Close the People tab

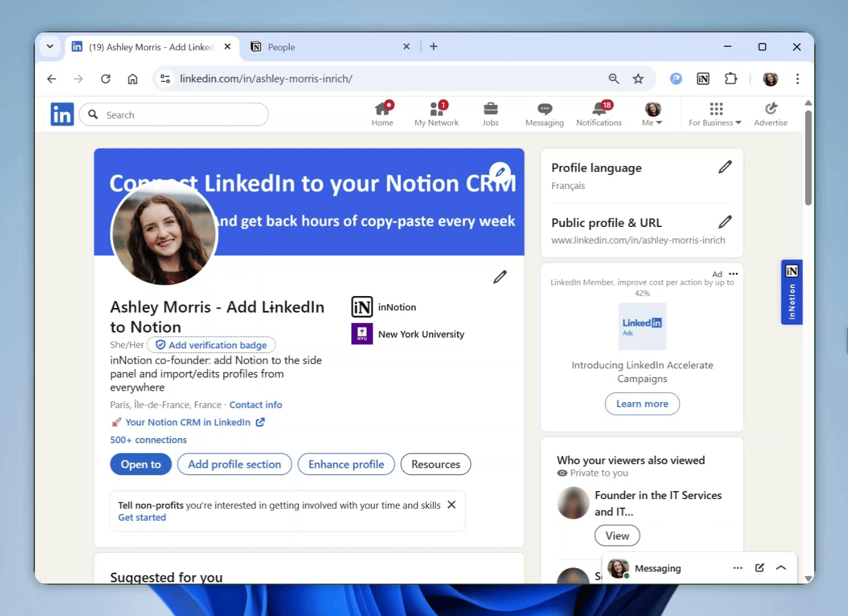click(406, 47)
